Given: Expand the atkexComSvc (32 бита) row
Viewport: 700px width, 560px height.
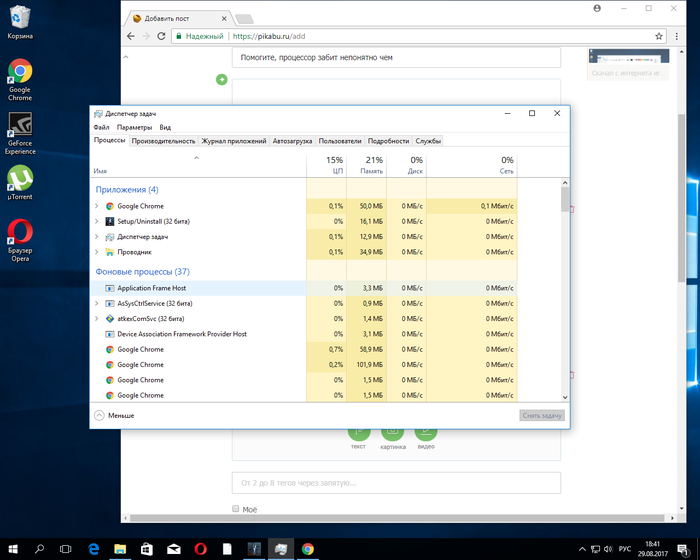Looking at the screenshot, I should point(96,318).
